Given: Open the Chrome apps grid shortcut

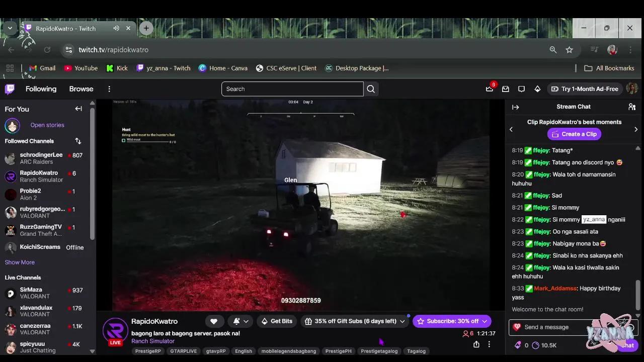Looking at the screenshot, I should click(10, 68).
